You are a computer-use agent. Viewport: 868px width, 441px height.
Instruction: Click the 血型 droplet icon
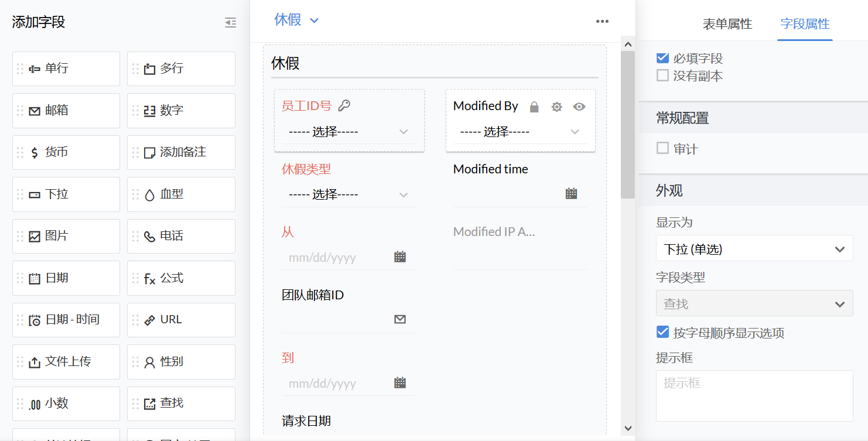149,194
